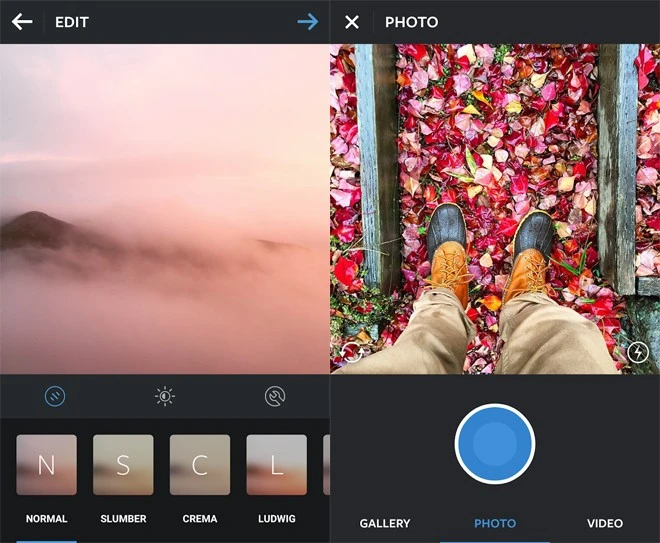Proceed with the blue forward arrow
The height and width of the screenshot is (543, 660).
(308, 22)
